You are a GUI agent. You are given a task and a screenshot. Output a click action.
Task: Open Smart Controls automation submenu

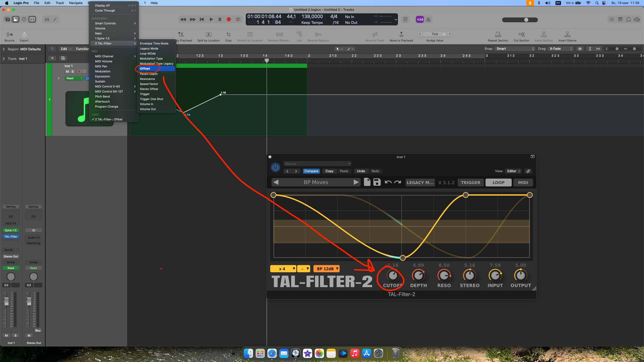[114, 23]
